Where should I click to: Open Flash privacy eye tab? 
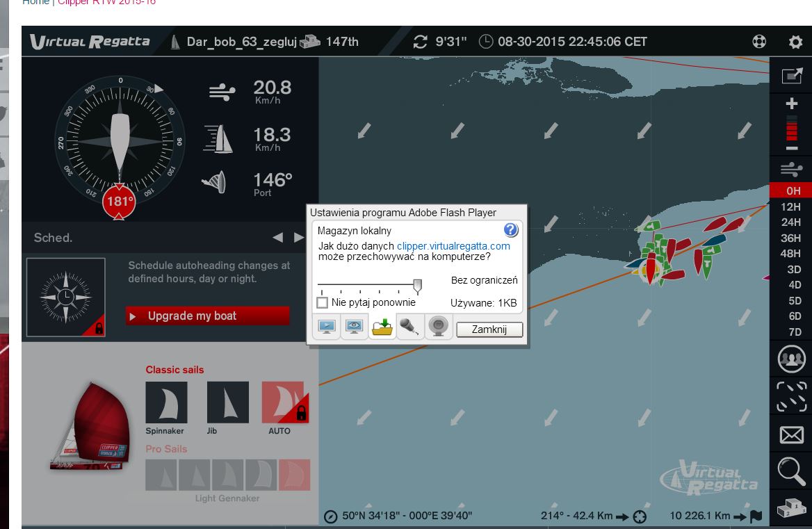[355, 327]
